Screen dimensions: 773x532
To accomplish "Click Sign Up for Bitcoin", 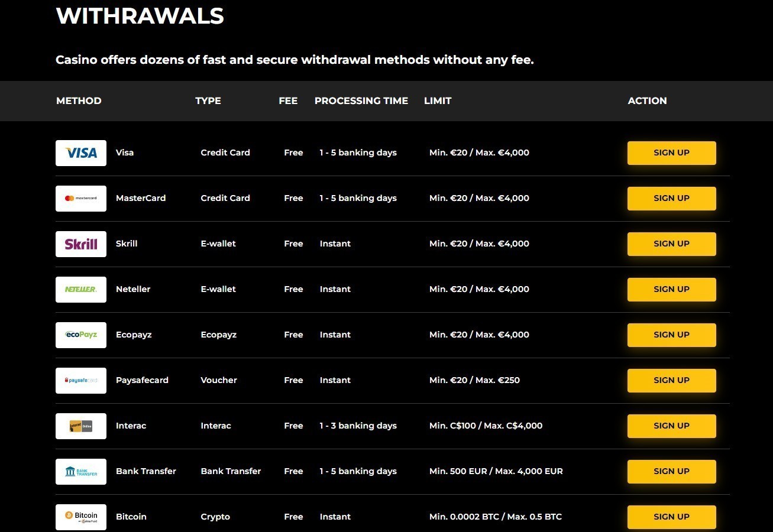I will point(672,517).
